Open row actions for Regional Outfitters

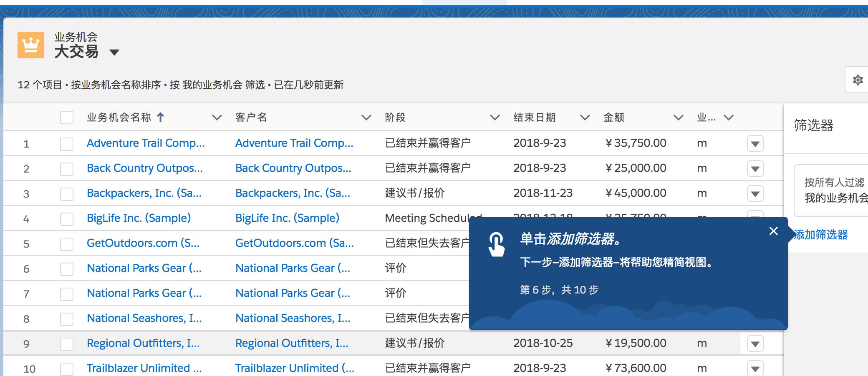point(755,344)
